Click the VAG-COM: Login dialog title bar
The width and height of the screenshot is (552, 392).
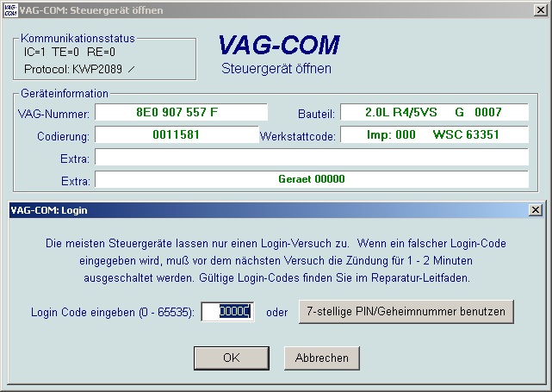coord(258,209)
